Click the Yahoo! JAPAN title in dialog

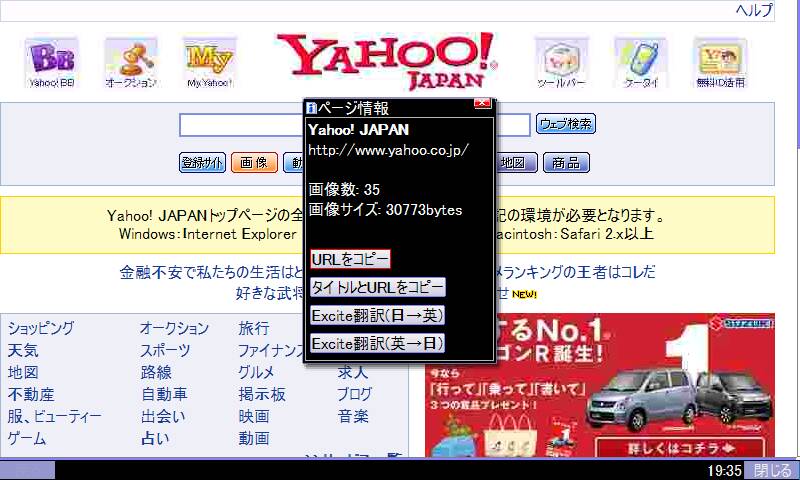click(359, 130)
